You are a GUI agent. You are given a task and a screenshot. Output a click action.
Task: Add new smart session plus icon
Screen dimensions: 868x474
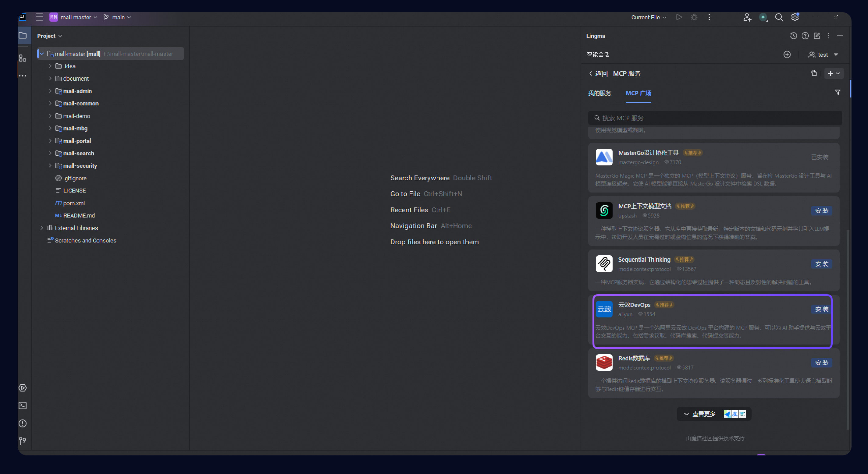[787, 54]
